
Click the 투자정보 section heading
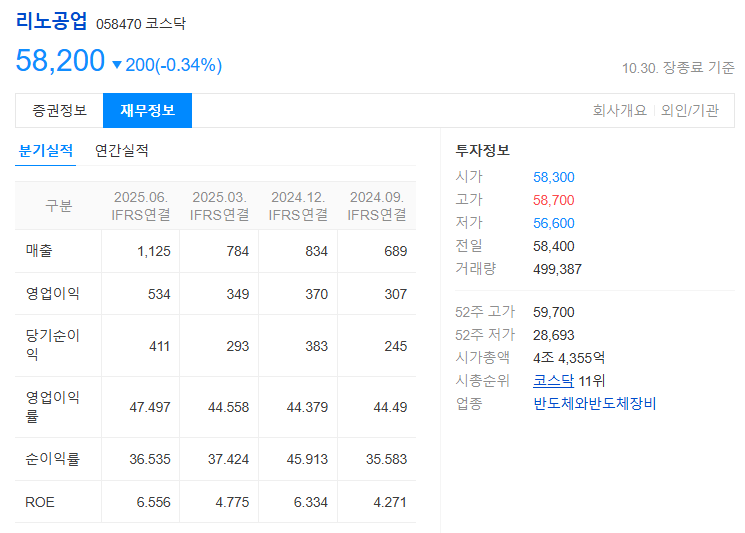point(483,151)
